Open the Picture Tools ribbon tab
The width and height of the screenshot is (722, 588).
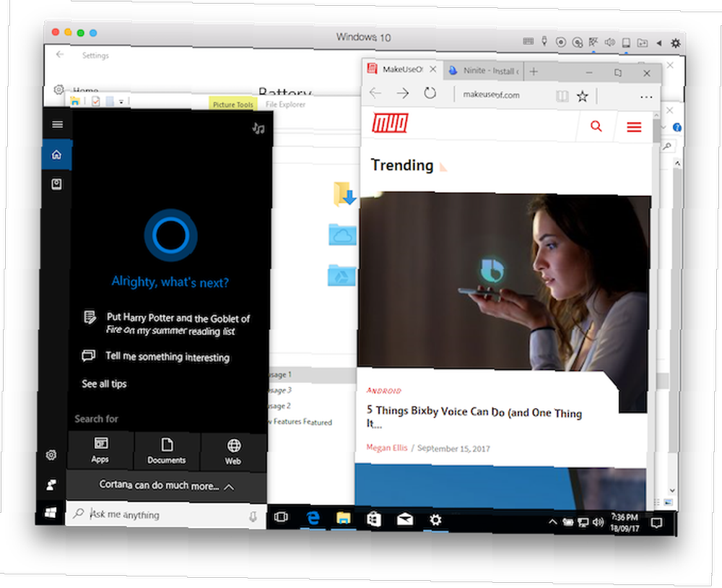click(x=233, y=104)
